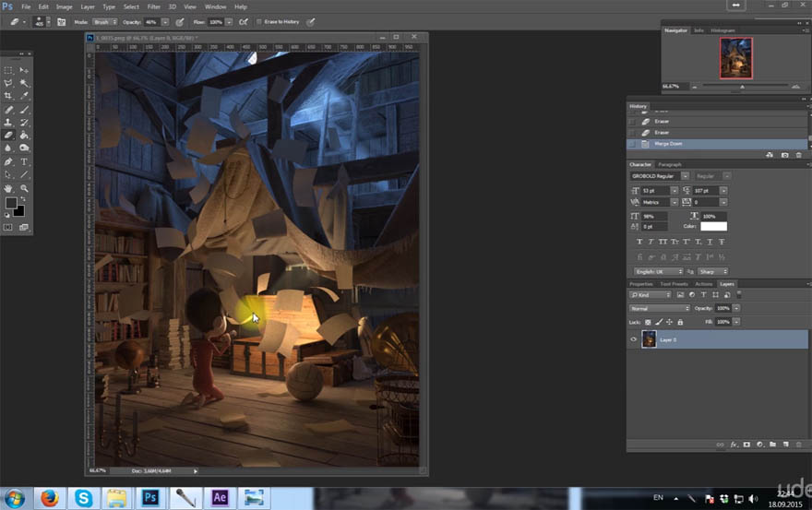Select Merge Down history state
This screenshot has width=812, height=510.
pyautogui.click(x=717, y=144)
